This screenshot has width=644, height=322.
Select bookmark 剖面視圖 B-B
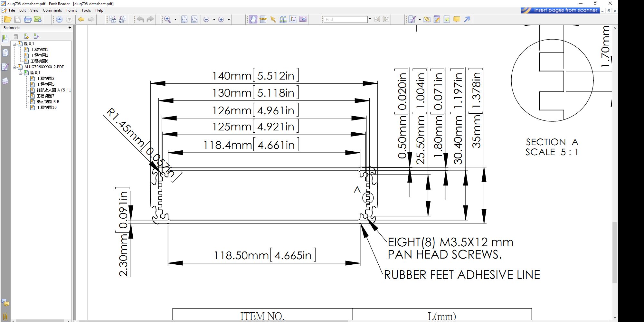click(48, 102)
